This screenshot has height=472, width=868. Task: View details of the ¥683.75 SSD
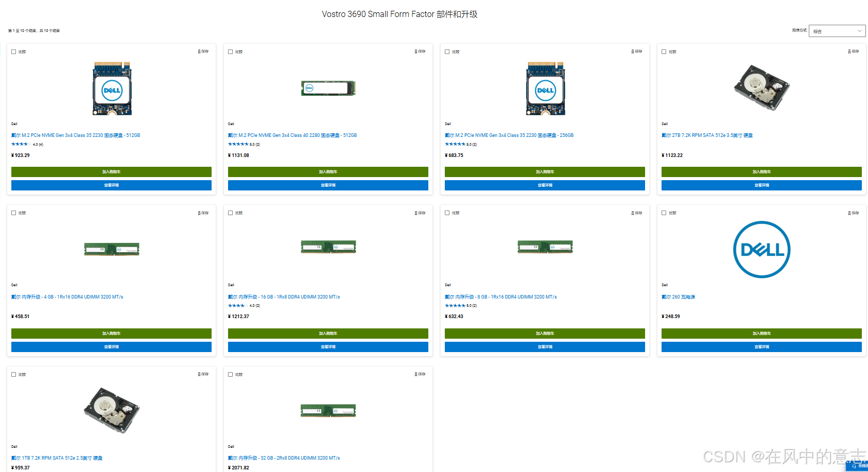(545, 185)
